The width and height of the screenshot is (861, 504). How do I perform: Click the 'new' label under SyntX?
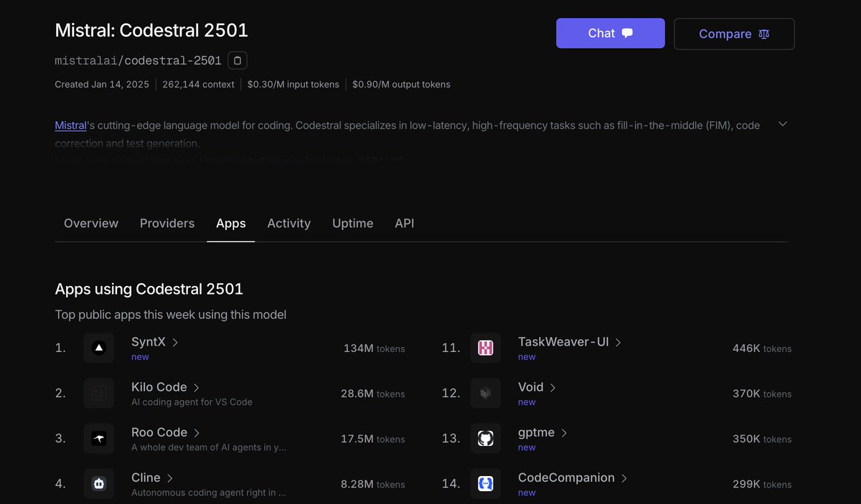tap(140, 357)
